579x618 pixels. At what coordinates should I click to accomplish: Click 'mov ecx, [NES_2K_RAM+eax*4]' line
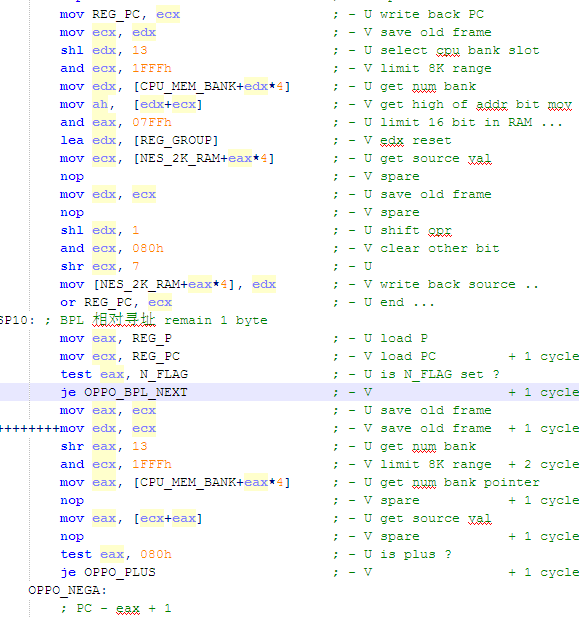167,158
